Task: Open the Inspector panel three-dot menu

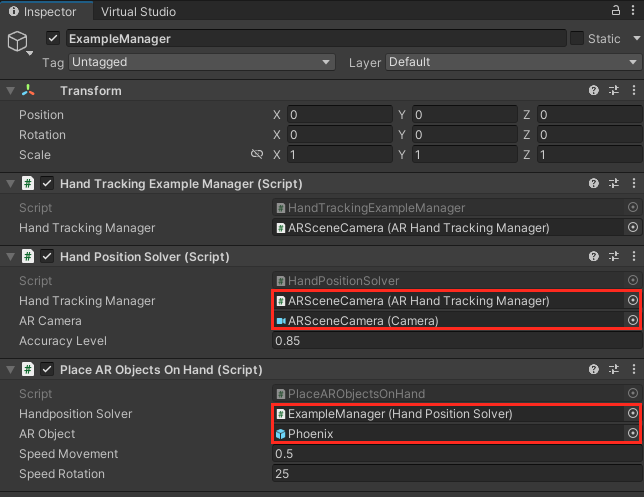Action: (633, 11)
